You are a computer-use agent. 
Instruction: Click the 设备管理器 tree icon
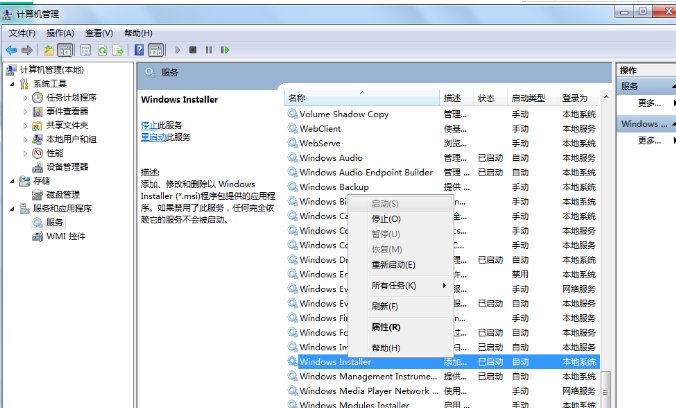[38, 167]
